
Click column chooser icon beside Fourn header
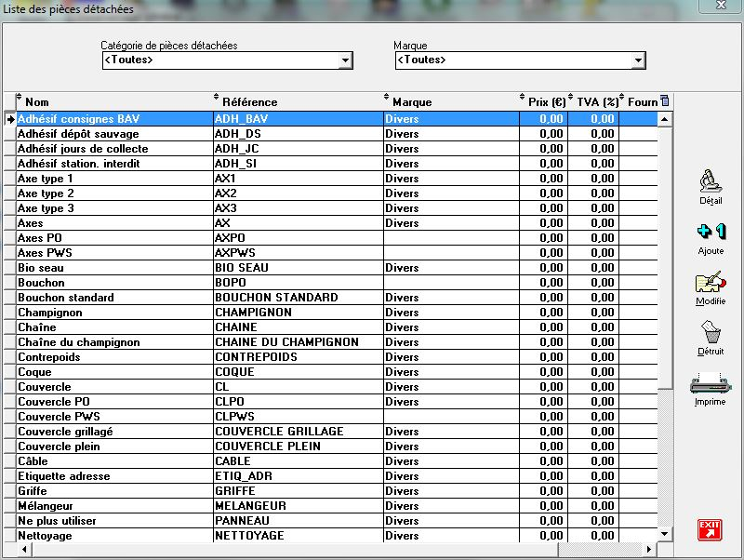(664, 101)
